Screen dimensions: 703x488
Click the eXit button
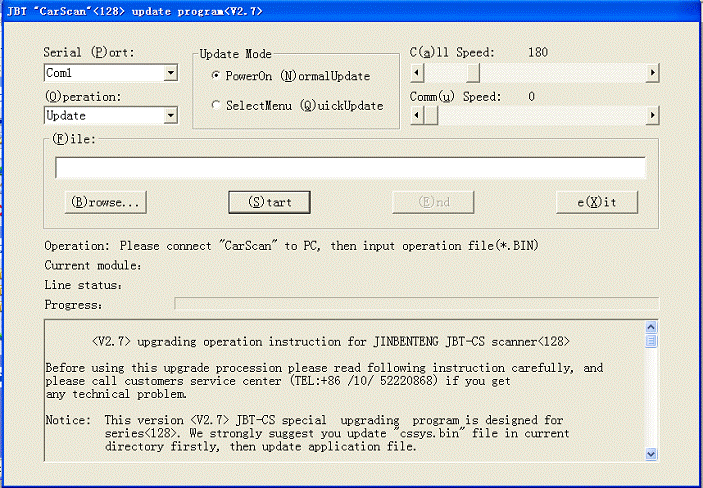(x=596, y=202)
